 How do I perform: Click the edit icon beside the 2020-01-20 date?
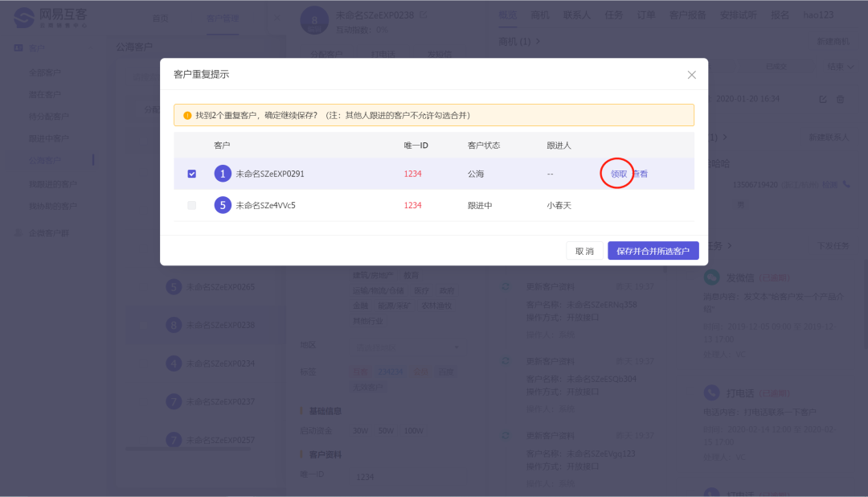822,99
